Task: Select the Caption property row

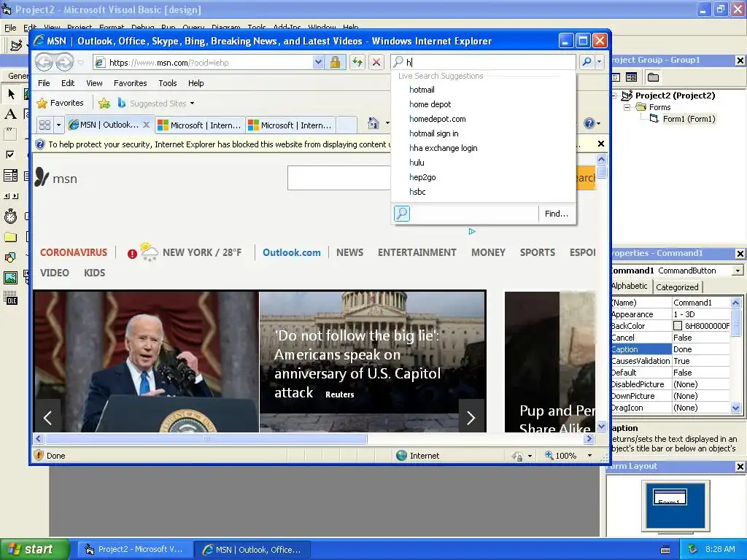Action: pyautogui.click(x=670, y=349)
